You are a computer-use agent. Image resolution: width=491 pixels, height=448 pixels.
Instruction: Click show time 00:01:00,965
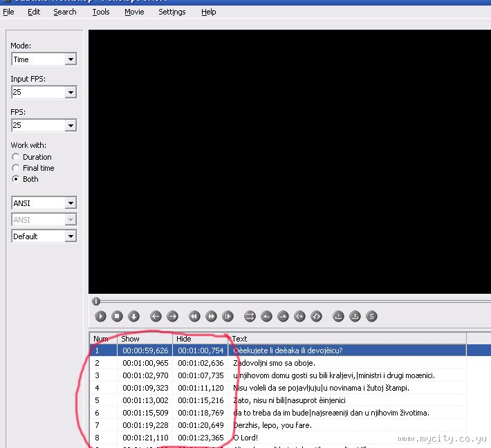[x=145, y=363]
